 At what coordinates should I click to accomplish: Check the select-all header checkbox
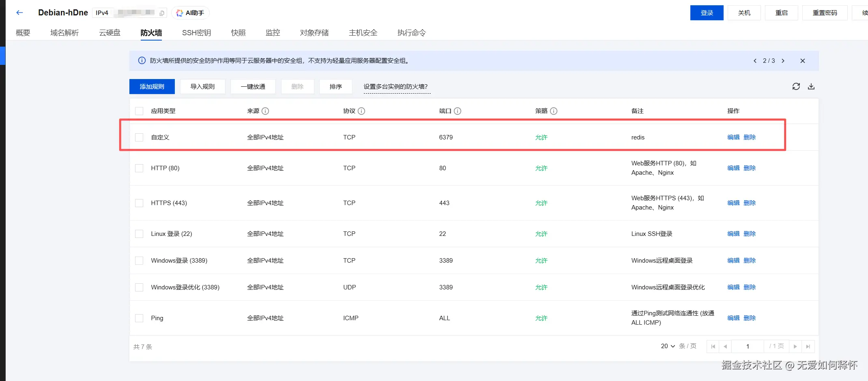pyautogui.click(x=139, y=111)
